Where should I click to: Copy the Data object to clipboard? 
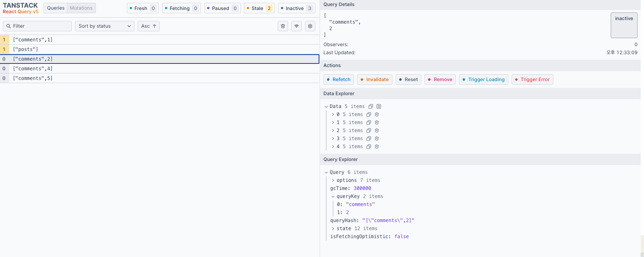coord(371,106)
